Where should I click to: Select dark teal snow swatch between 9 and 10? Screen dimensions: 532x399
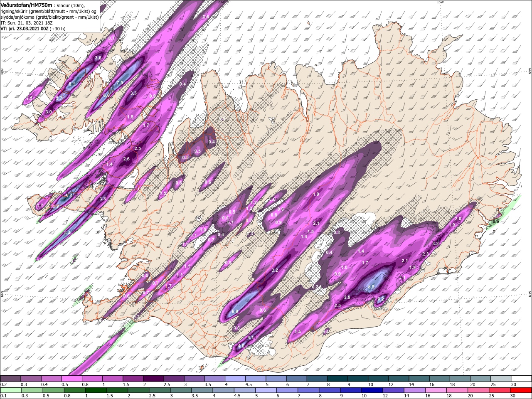[x=358, y=378]
